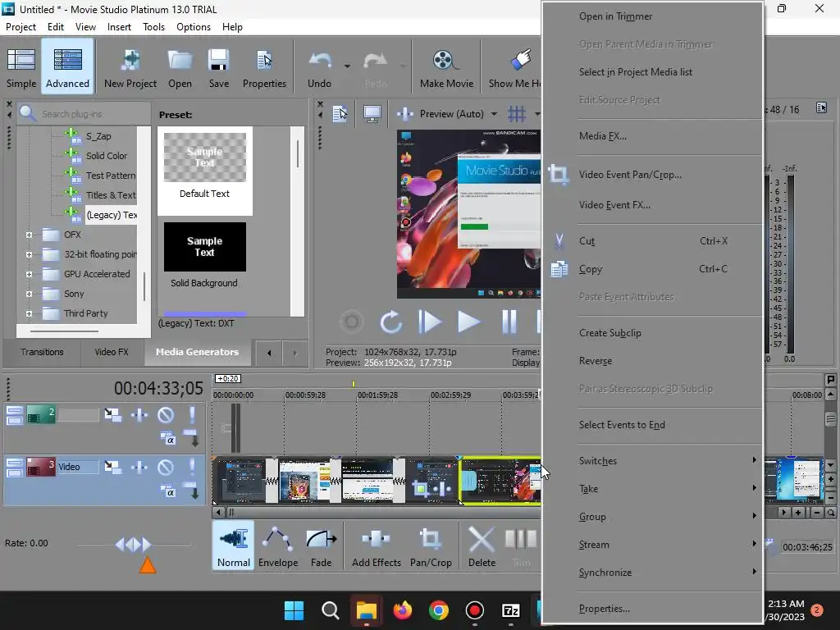840x630 pixels.
Task: Open preview Project Video Properties icon
Action: pyautogui.click(x=340, y=113)
